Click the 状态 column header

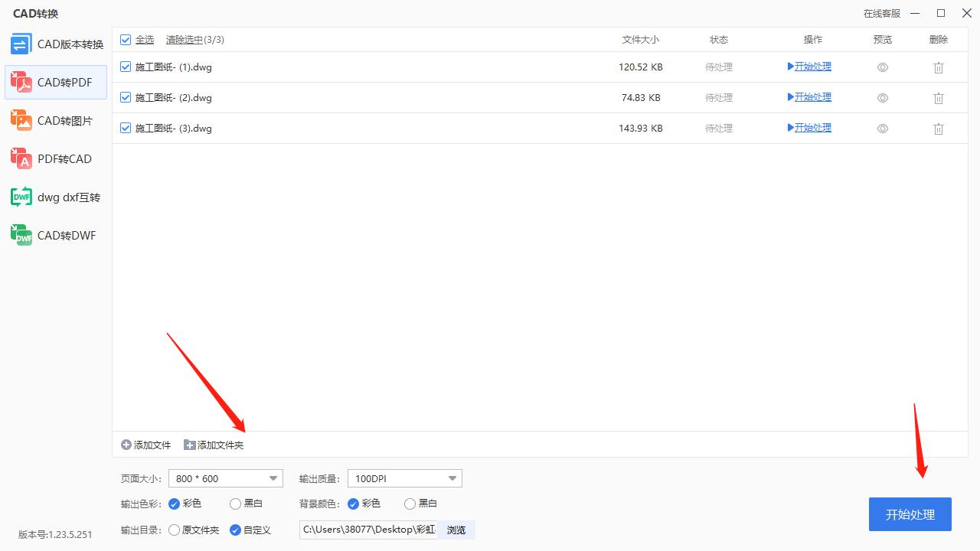click(x=719, y=40)
